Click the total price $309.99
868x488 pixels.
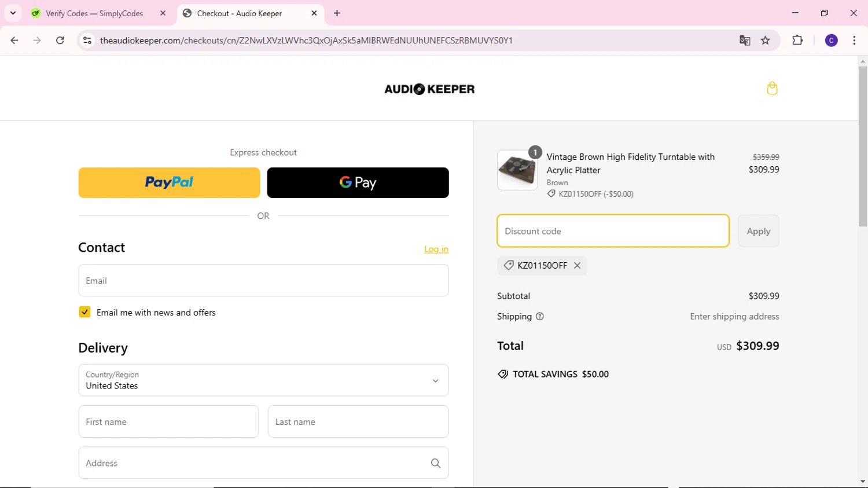pos(757,346)
